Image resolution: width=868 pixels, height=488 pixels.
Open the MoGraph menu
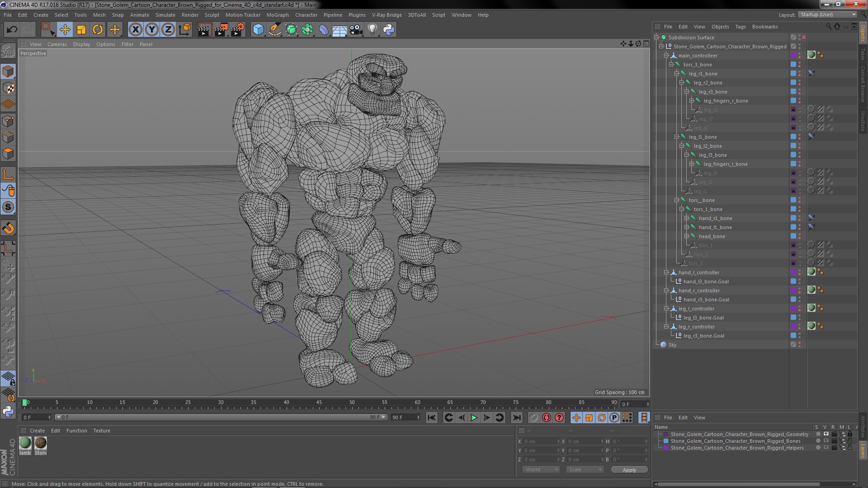pos(278,15)
